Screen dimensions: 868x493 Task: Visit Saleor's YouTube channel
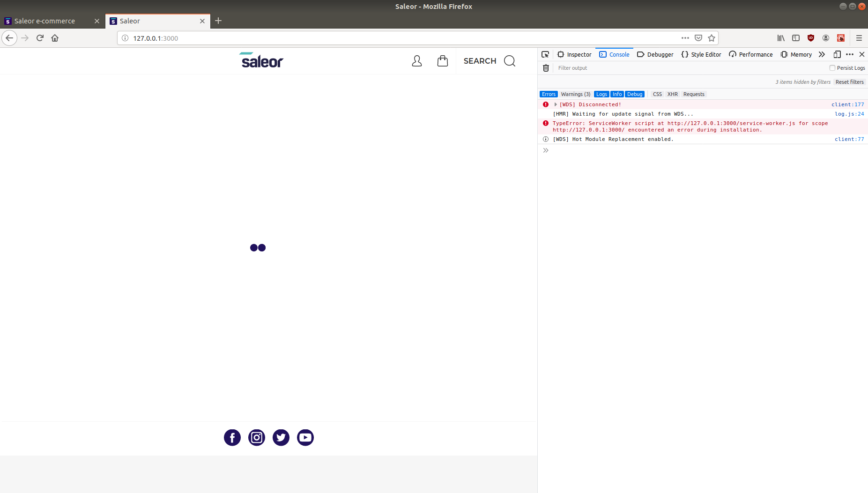[305, 437]
